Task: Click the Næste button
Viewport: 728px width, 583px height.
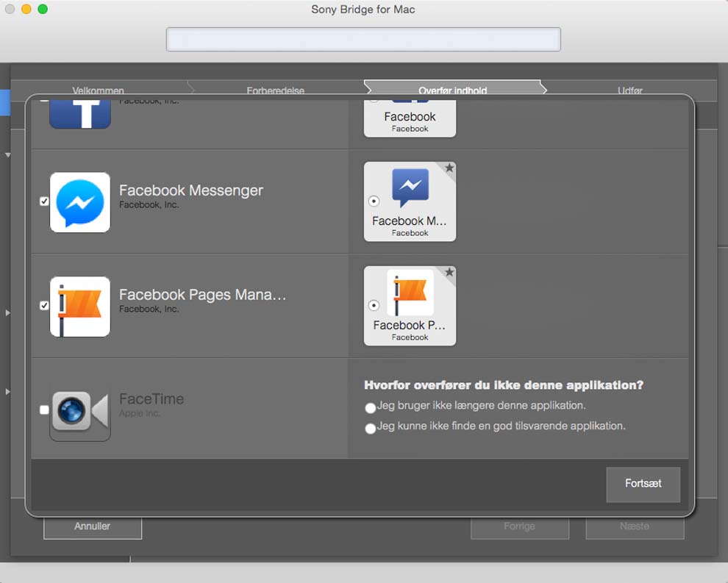Action: pyautogui.click(x=635, y=527)
